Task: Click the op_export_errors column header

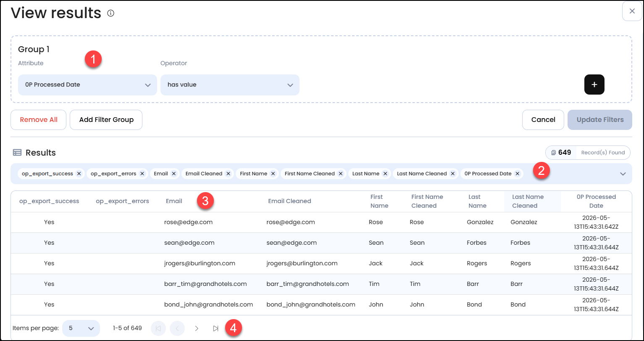Action: click(122, 201)
